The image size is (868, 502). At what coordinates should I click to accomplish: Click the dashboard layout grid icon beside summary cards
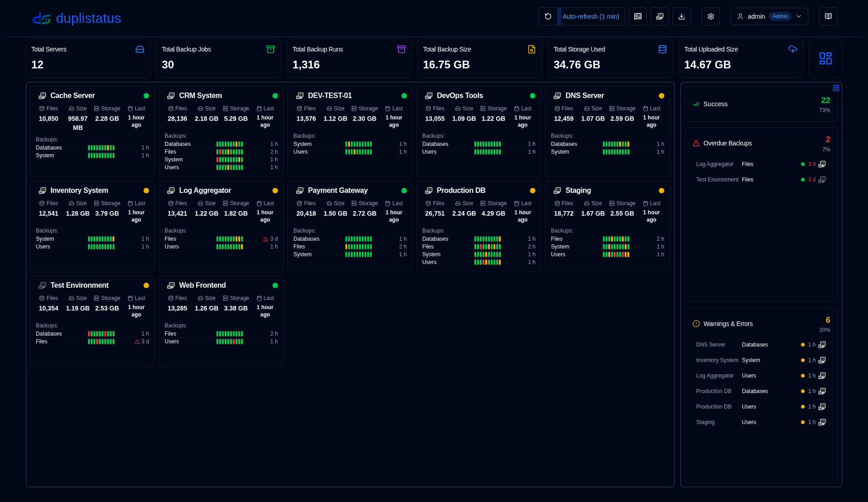(x=825, y=58)
